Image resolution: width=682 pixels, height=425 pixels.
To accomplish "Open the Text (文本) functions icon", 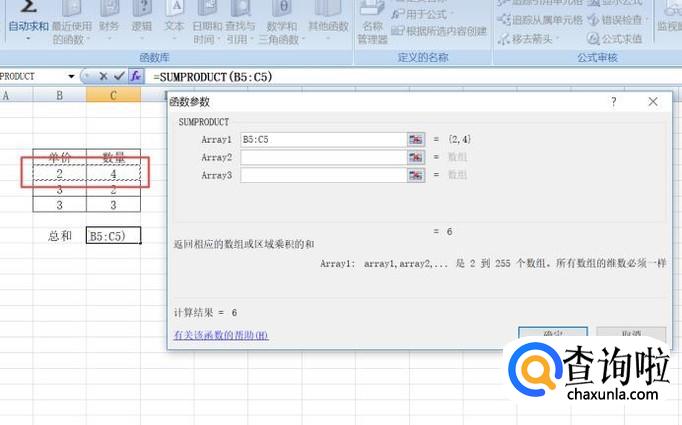I will pos(174,10).
